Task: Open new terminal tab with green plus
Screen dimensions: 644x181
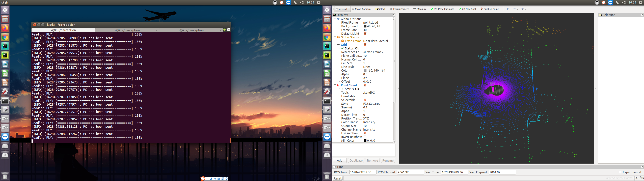Action: click(224, 30)
